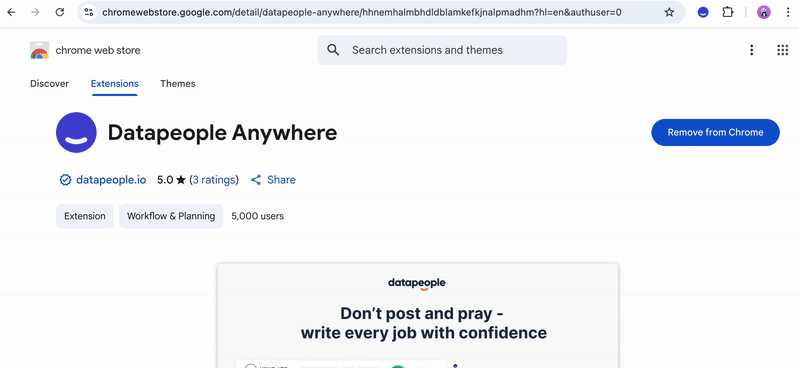Image resolution: width=799 pixels, height=368 pixels.
Task: Click Remove from Chrome button
Action: click(715, 133)
